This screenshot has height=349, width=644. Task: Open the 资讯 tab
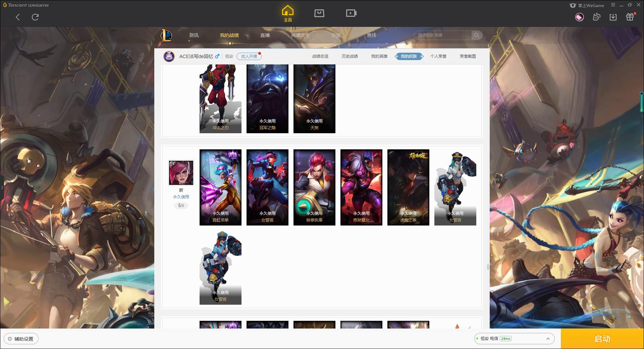tap(194, 35)
